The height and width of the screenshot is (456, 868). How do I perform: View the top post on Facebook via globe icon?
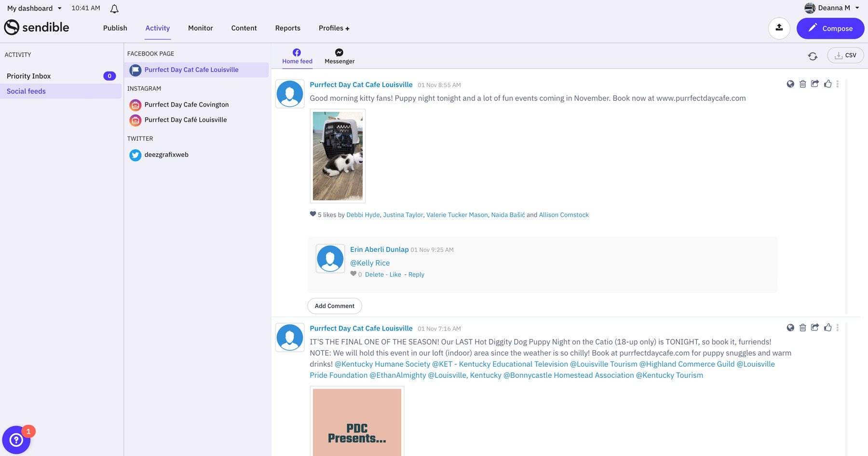click(x=790, y=83)
